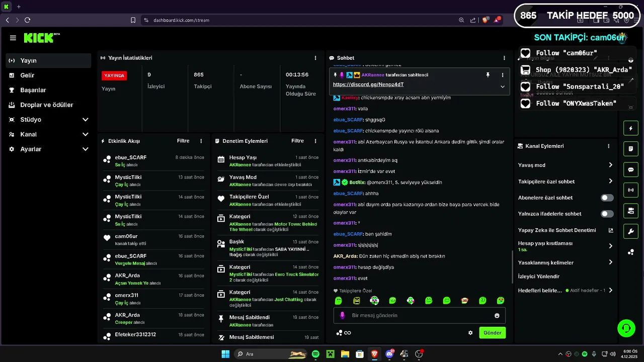The height and width of the screenshot is (362, 644).
Task: Open Yavaş mod settings
Action: pyautogui.click(x=566, y=165)
